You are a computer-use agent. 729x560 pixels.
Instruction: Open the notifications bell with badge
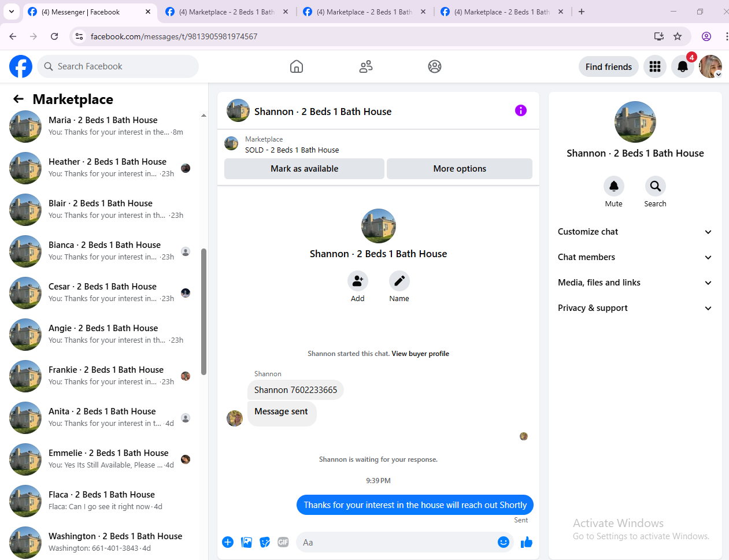(683, 66)
